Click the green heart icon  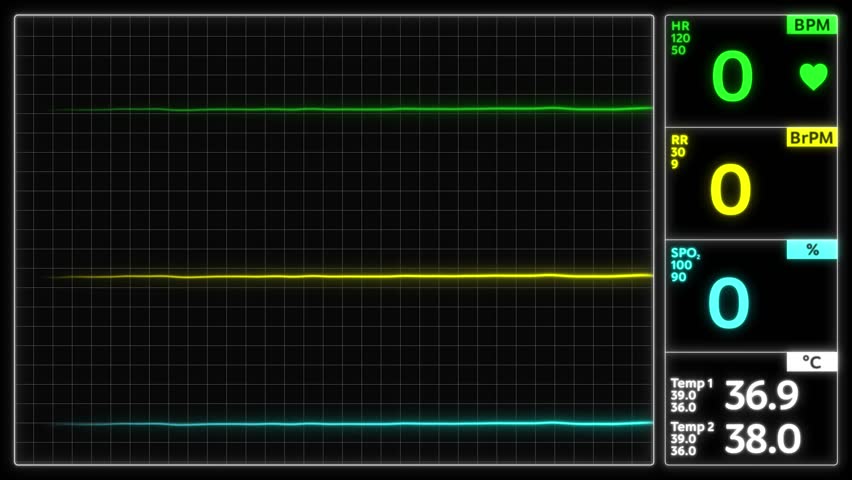pos(813,77)
